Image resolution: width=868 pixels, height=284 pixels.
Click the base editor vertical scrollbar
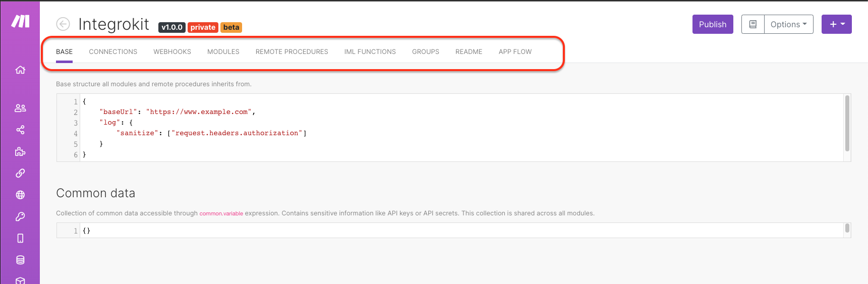pos(847,124)
